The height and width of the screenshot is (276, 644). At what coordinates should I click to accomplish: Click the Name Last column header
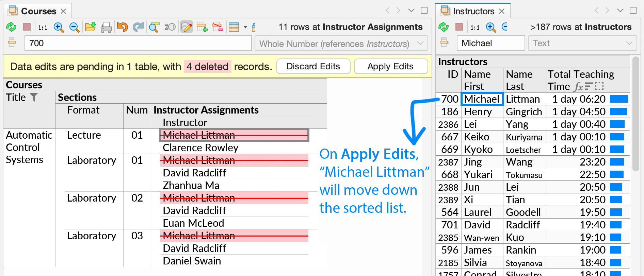tap(524, 80)
